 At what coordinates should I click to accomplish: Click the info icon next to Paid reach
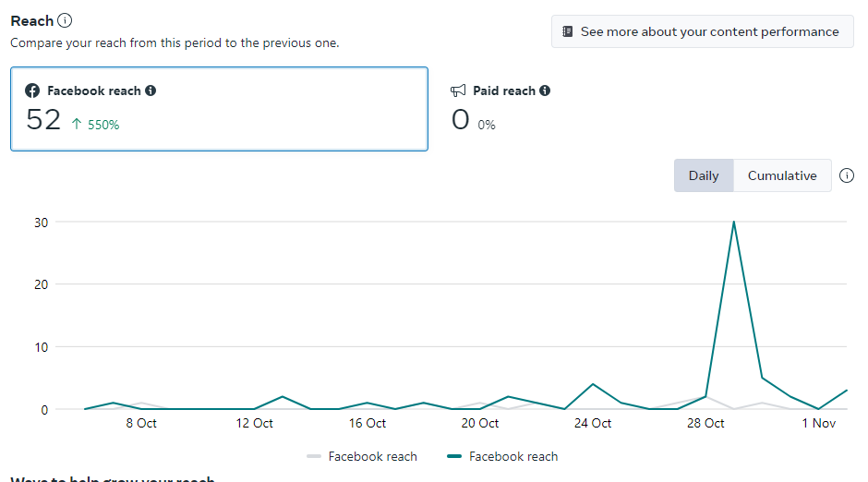tap(545, 90)
